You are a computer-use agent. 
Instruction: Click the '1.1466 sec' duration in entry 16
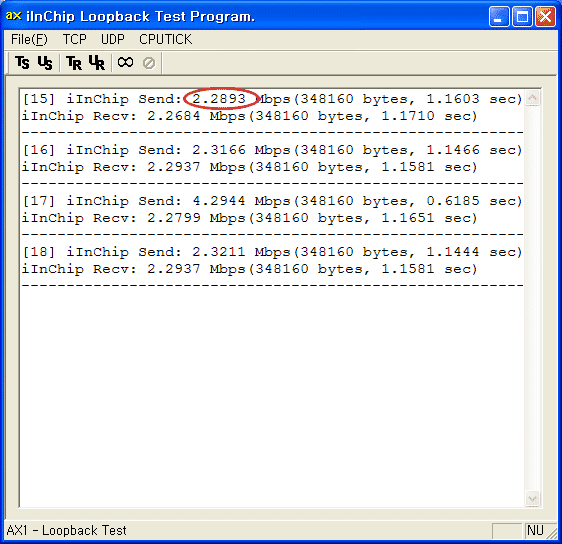coord(473,150)
